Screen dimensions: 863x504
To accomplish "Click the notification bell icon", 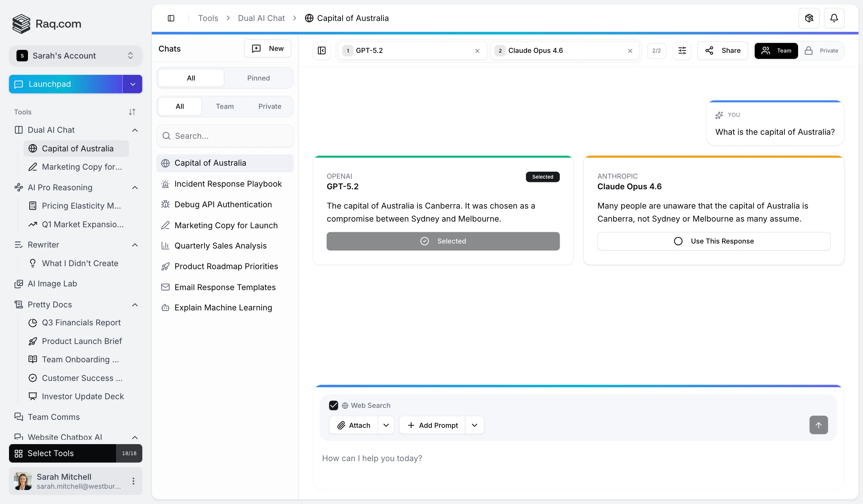I will pos(834,18).
